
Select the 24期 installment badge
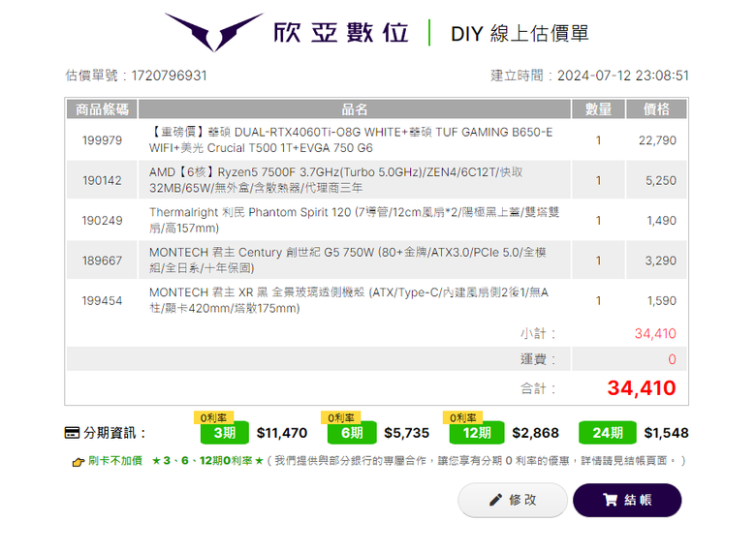[608, 433]
